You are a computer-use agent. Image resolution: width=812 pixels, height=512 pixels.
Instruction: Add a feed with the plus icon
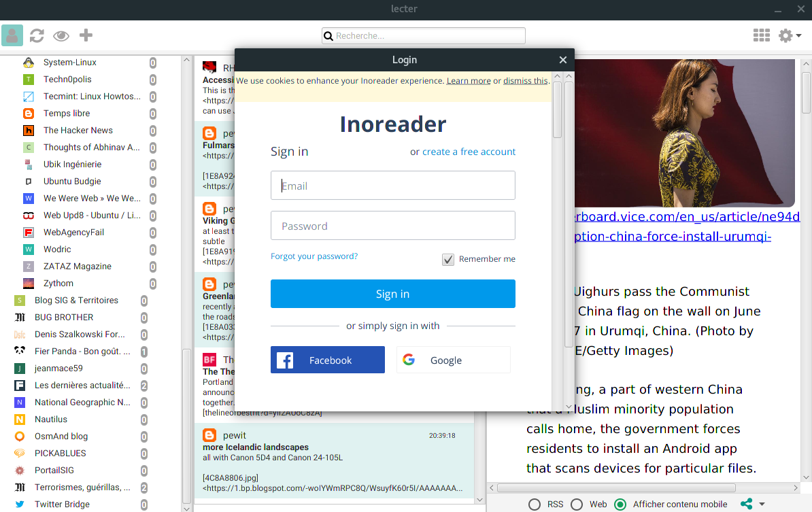(86, 35)
